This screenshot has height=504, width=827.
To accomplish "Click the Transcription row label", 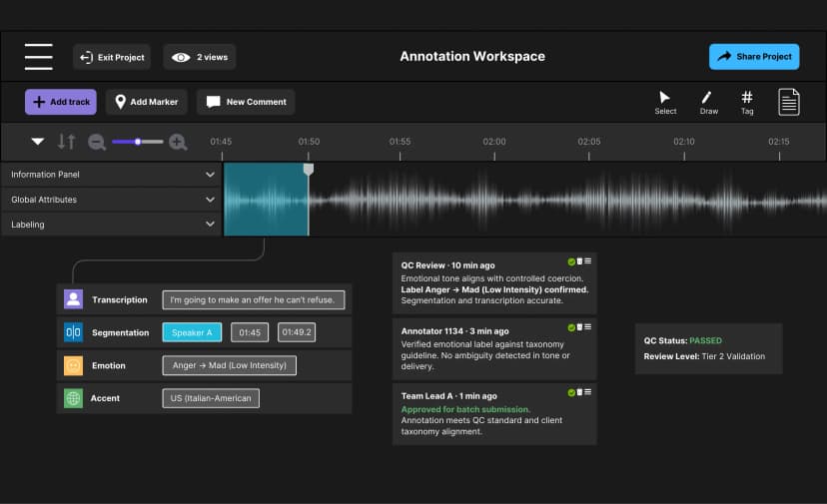I will 120,300.
